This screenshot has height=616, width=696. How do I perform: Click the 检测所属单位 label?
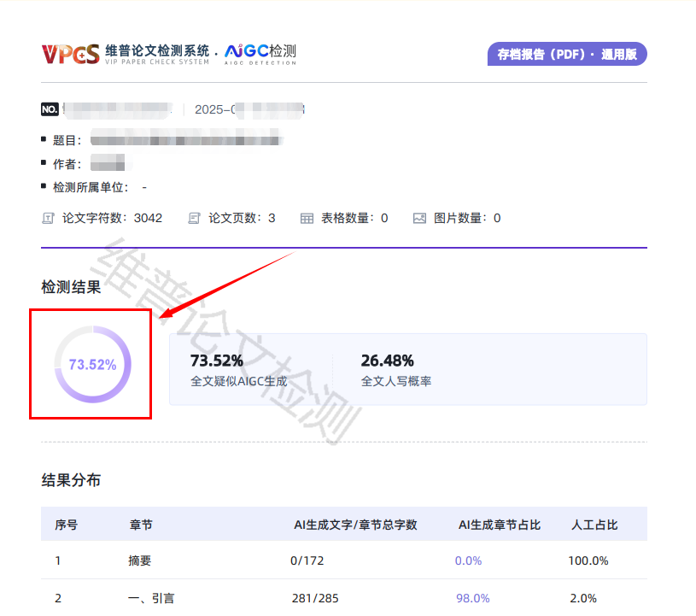[91, 187]
